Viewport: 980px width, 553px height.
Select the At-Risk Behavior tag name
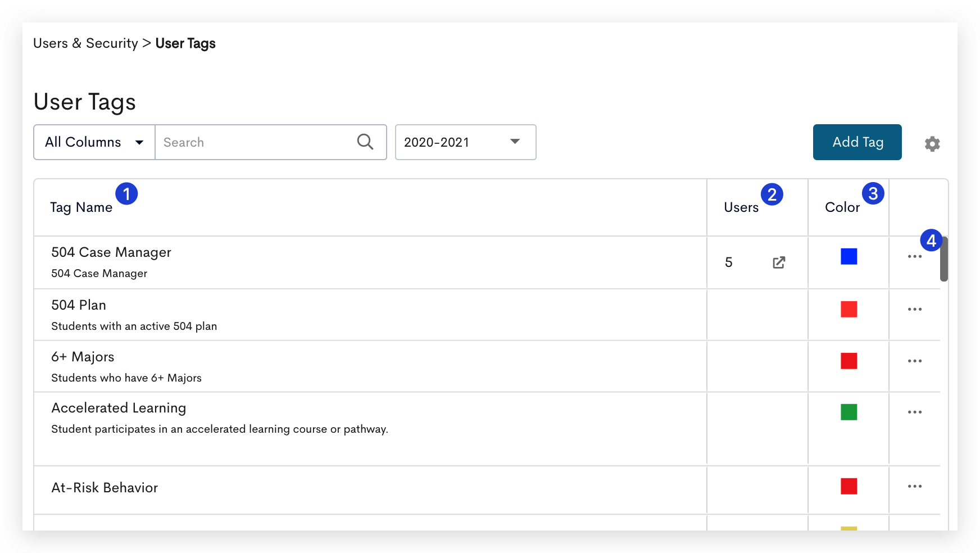pos(105,488)
